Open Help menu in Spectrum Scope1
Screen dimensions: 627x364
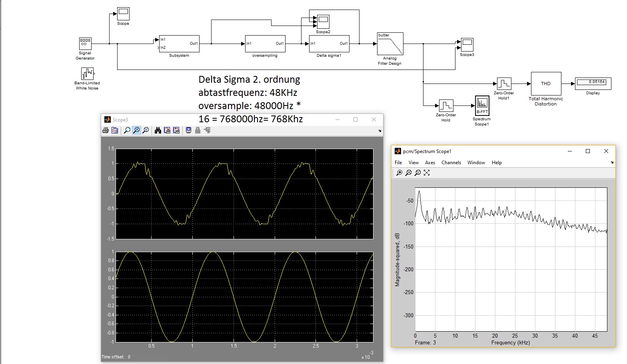pyautogui.click(x=497, y=163)
